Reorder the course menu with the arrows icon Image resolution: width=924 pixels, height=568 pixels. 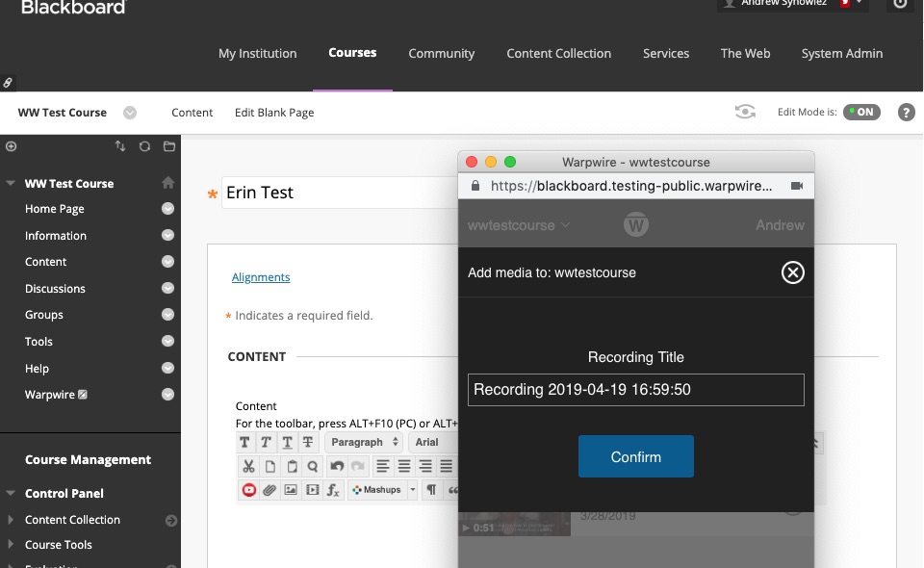[120, 146]
